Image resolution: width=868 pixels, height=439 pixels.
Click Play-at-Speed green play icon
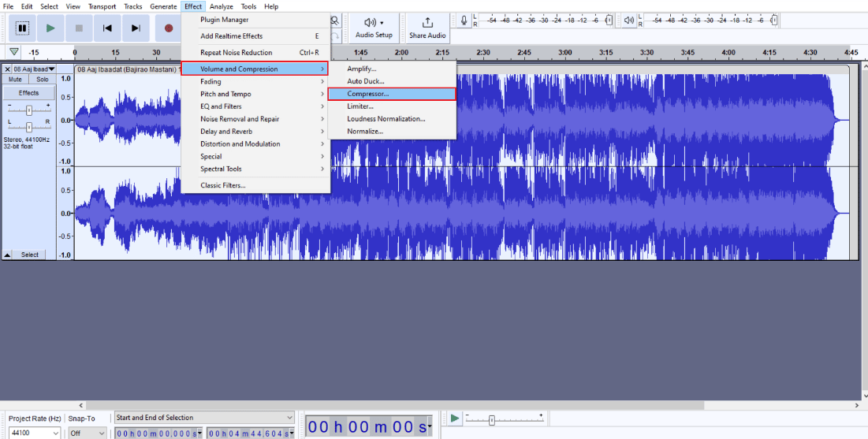[x=454, y=418]
